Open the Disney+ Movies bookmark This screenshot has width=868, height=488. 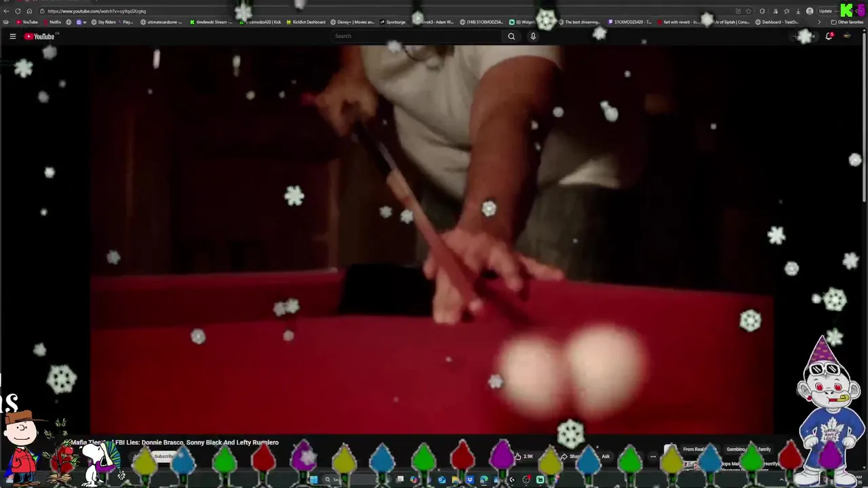point(353,22)
